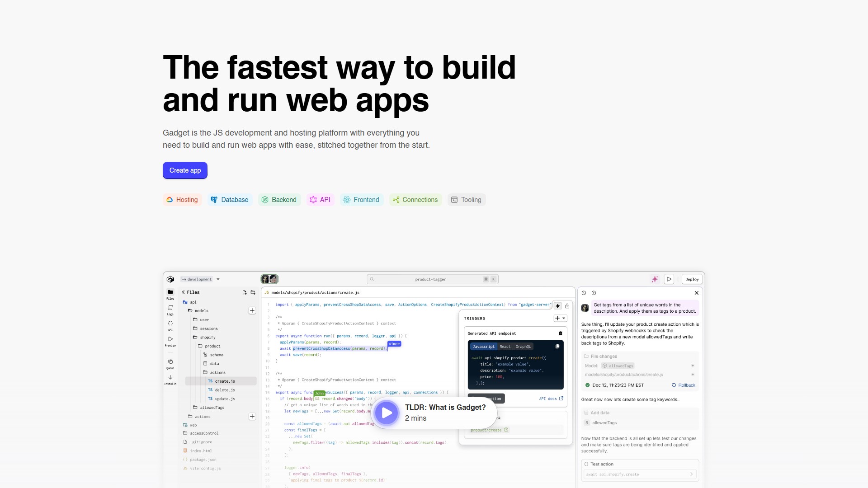The image size is (868, 488).
Task: Toggle the Hosting feature pill
Action: [x=182, y=199]
